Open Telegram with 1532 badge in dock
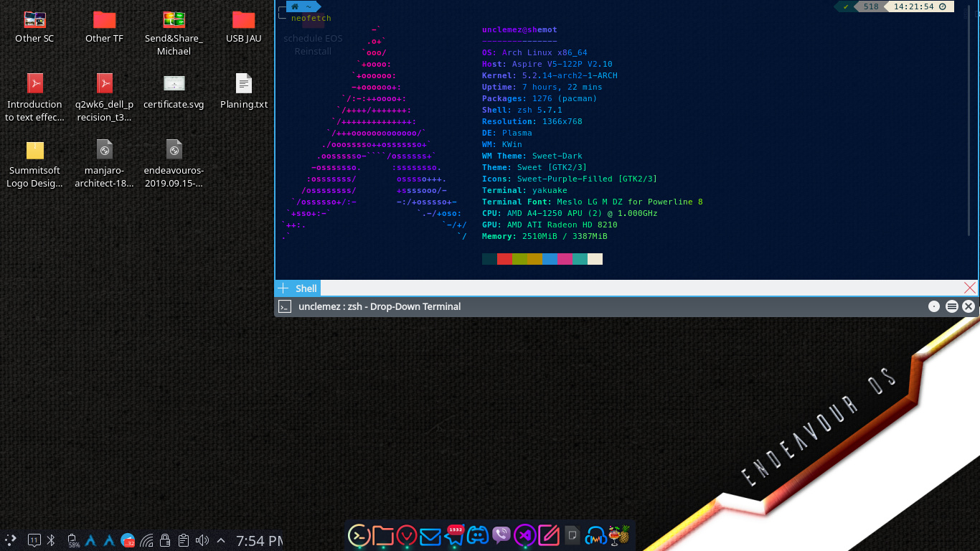This screenshot has width=980, height=551. click(x=454, y=535)
